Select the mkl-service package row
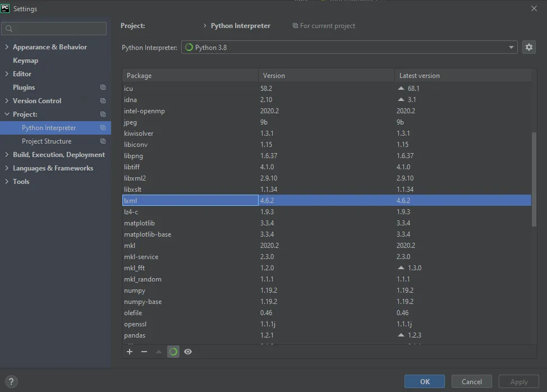 [327, 257]
